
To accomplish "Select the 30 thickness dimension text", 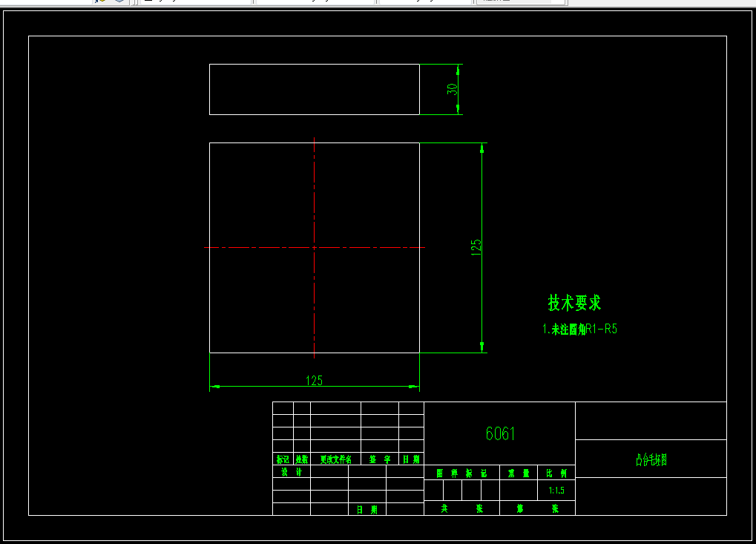I will click(452, 89).
